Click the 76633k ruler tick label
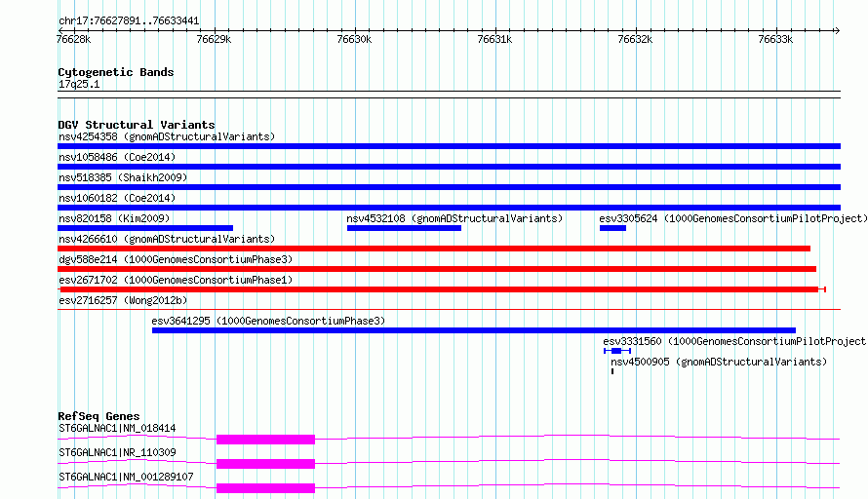 click(x=775, y=39)
